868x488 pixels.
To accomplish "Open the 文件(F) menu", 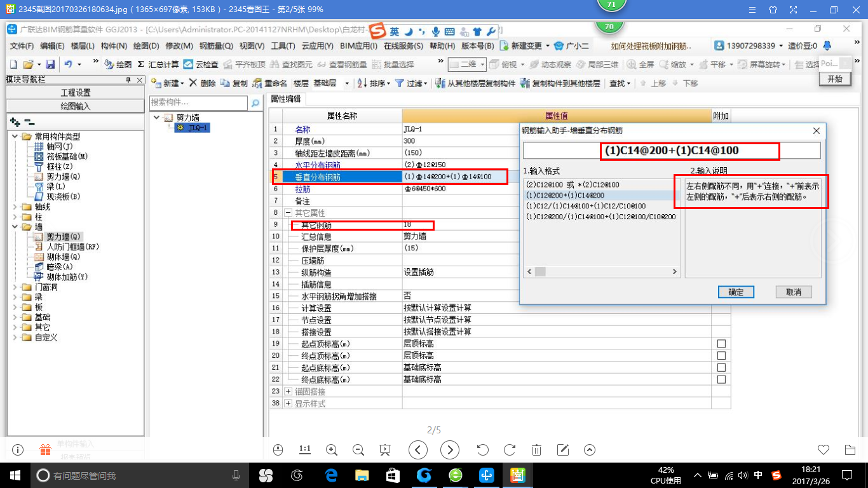I will coord(22,46).
